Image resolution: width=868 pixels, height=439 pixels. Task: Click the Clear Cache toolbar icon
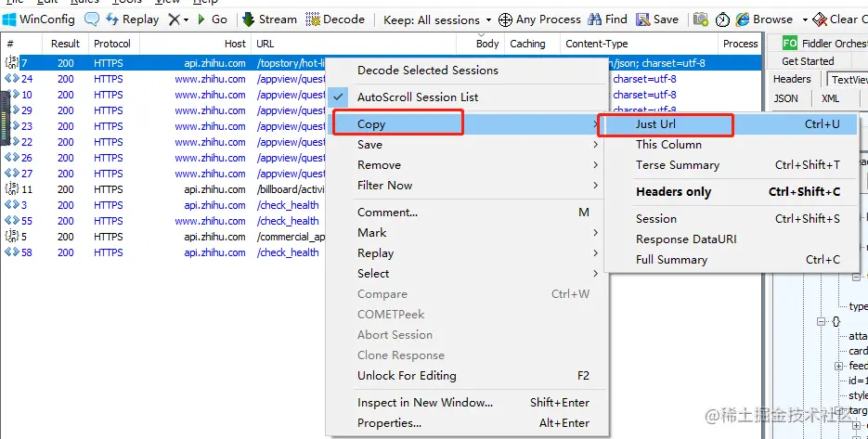pyautogui.click(x=820, y=19)
